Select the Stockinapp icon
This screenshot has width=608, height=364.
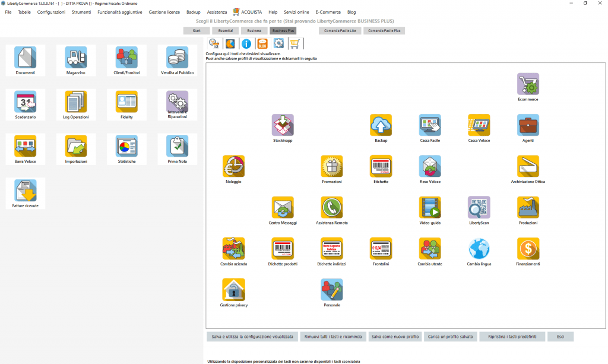pos(283,125)
